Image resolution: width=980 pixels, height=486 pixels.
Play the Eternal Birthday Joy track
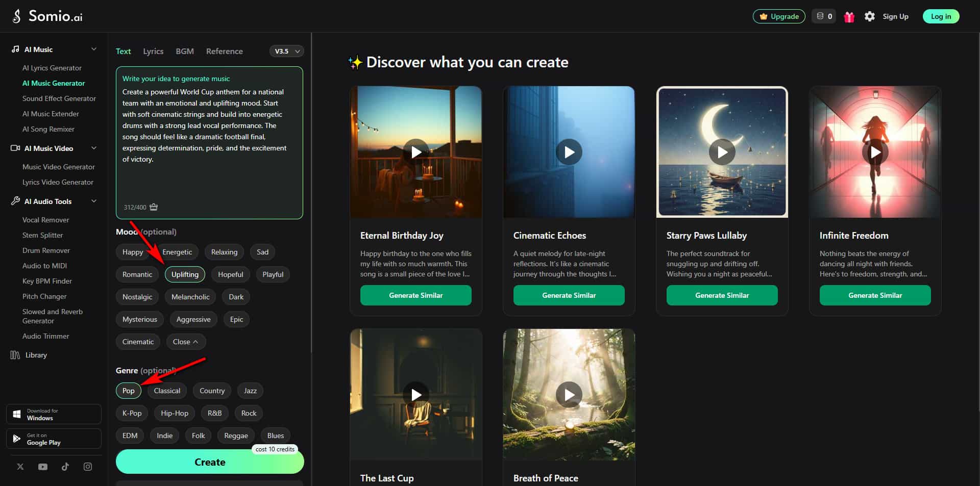[x=416, y=152]
